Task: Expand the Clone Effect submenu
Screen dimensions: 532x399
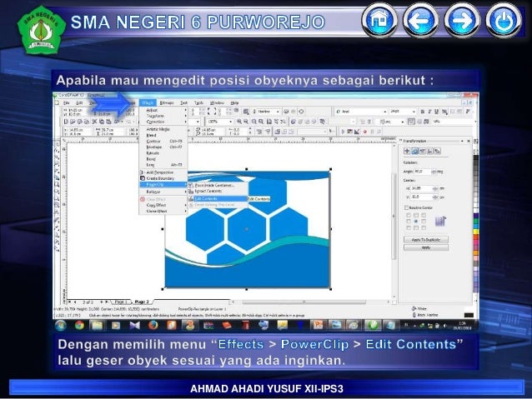Action: pyautogui.click(x=163, y=212)
